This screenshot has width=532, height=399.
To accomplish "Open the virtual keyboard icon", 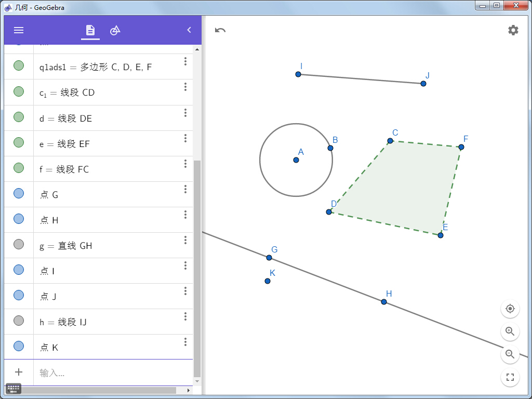I will tap(13, 389).
